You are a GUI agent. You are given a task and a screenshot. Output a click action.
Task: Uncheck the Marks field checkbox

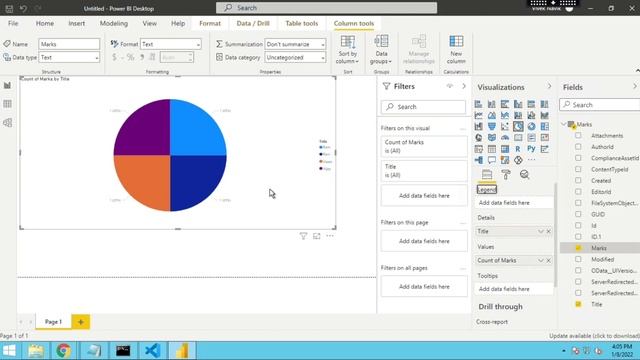(x=578, y=248)
